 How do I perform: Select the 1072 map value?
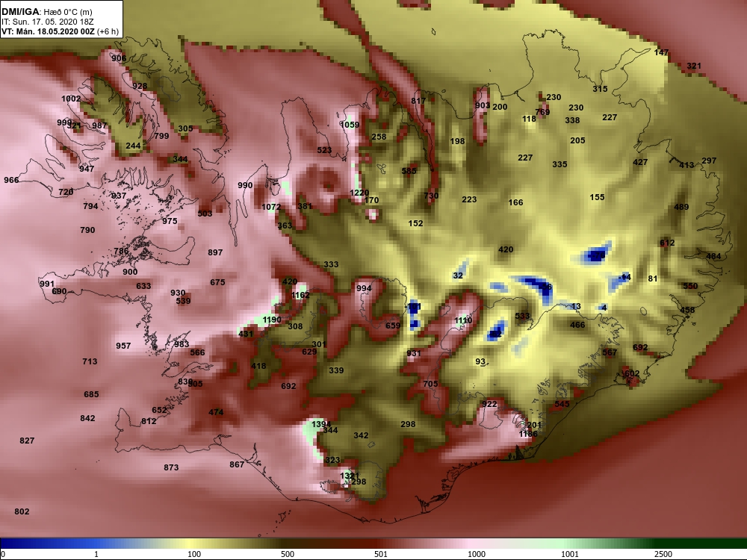[271, 207]
